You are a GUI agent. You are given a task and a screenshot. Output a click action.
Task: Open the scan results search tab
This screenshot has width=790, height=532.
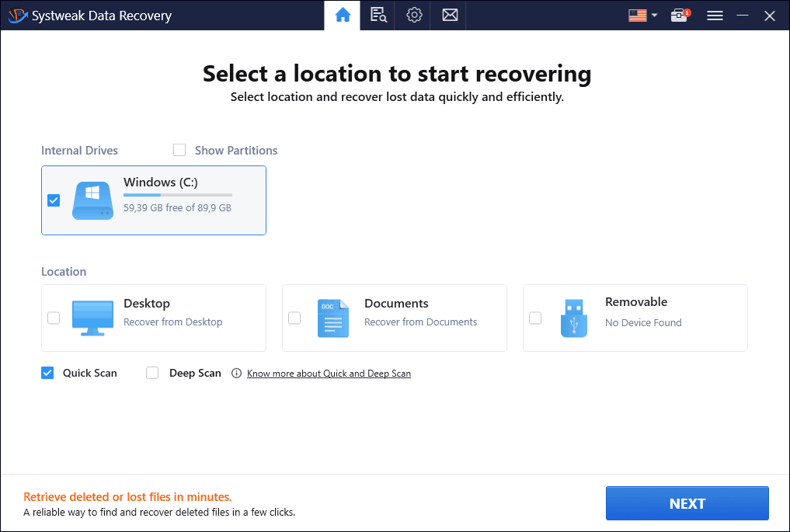pyautogui.click(x=378, y=15)
